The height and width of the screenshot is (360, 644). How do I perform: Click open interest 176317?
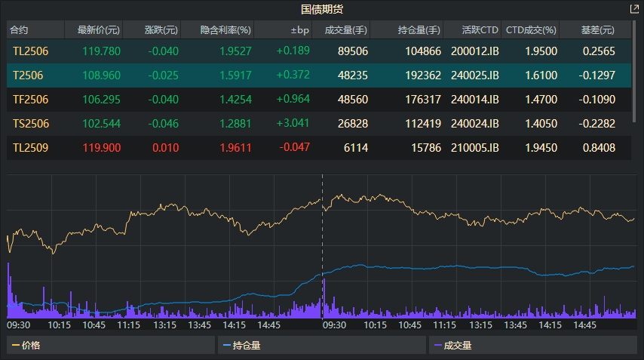[423, 100]
